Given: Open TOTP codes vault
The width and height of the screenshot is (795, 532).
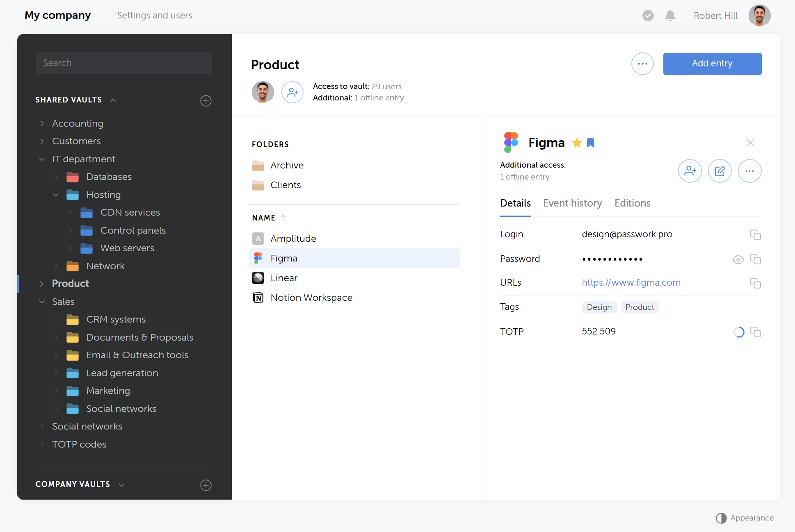Looking at the screenshot, I should 79,444.
